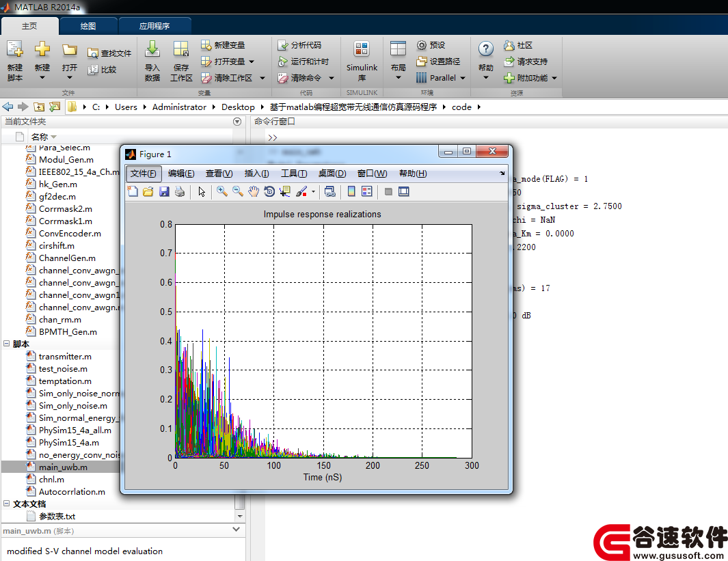The height and width of the screenshot is (561, 728).
Task: Switch to the 应用程序 ribbon tab
Action: [154, 26]
